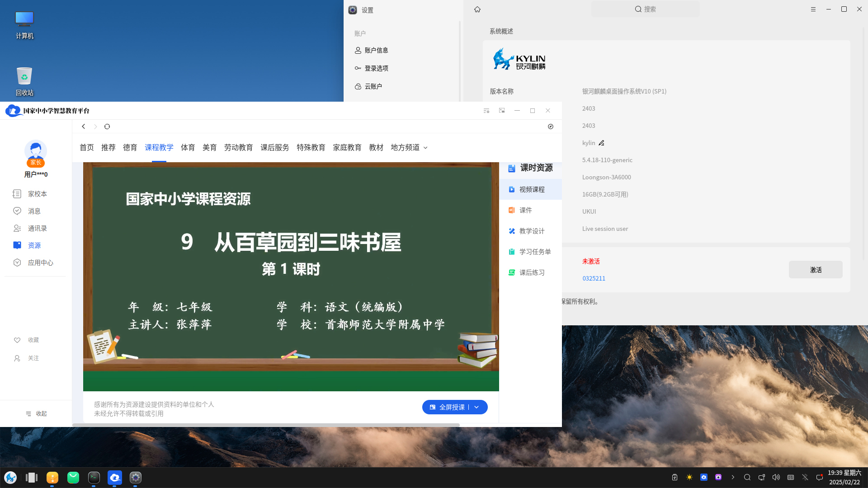Open the terminal from the taskbar

[94, 478]
